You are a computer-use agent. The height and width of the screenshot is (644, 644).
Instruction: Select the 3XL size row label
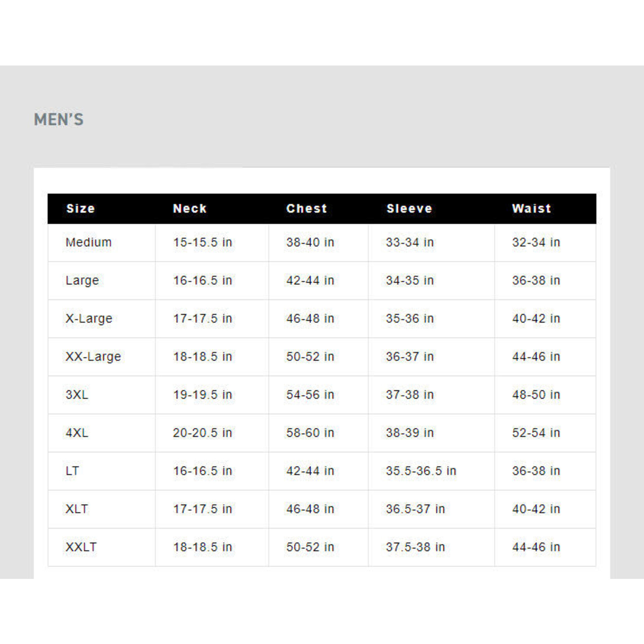coord(77,395)
